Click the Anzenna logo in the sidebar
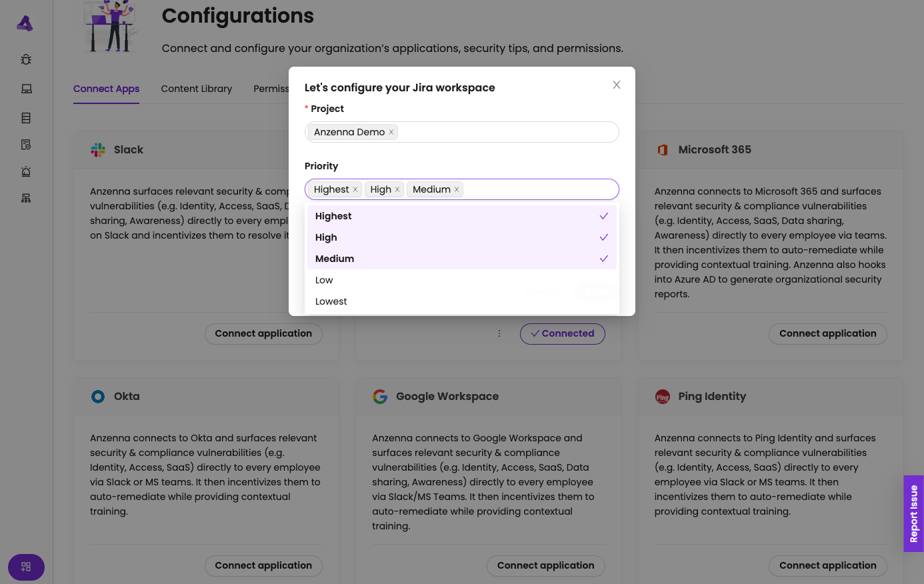Viewport: 924px width, 584px height. (25, 24)
